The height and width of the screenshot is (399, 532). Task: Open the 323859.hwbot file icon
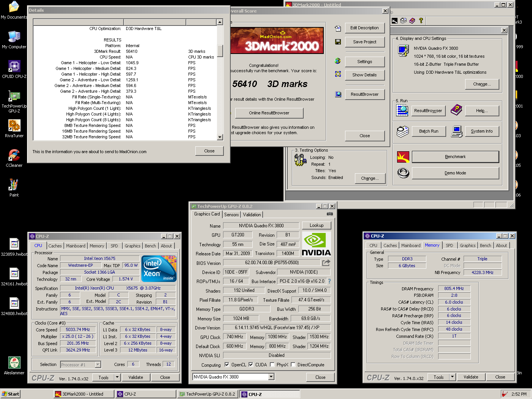pos(14,244)
